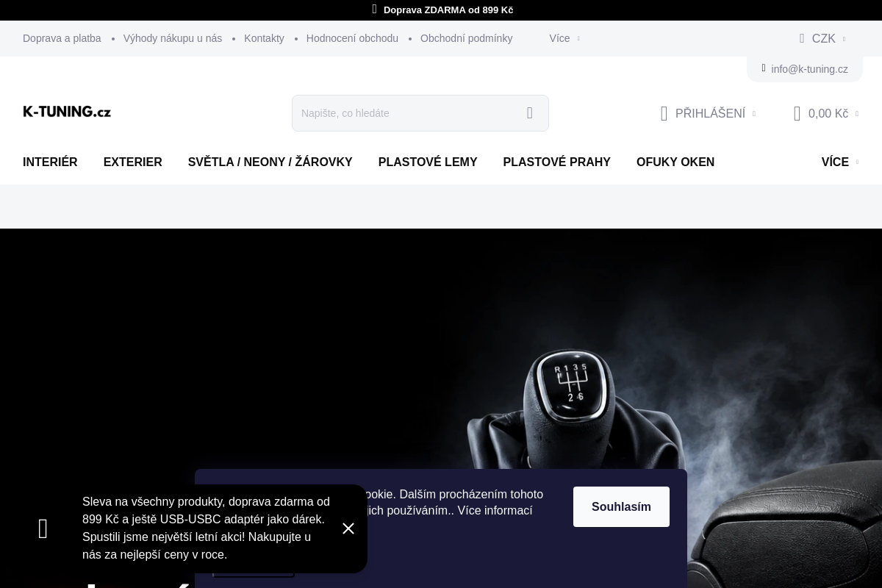Viewport: 882px width, 588px height.
Task: Click the summer sale notification text
Action: tap(206, 528)
